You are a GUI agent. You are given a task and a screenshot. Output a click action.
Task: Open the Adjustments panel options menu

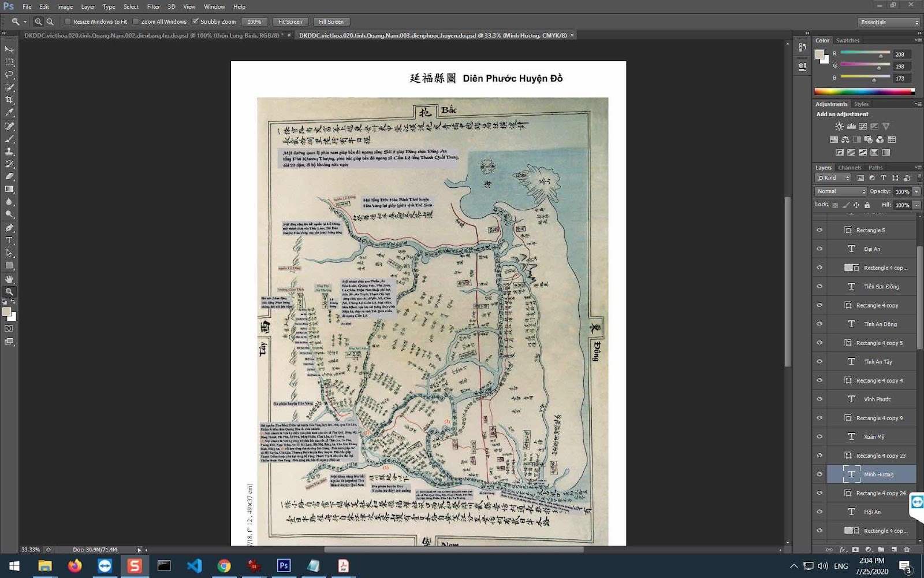[918, 104]
